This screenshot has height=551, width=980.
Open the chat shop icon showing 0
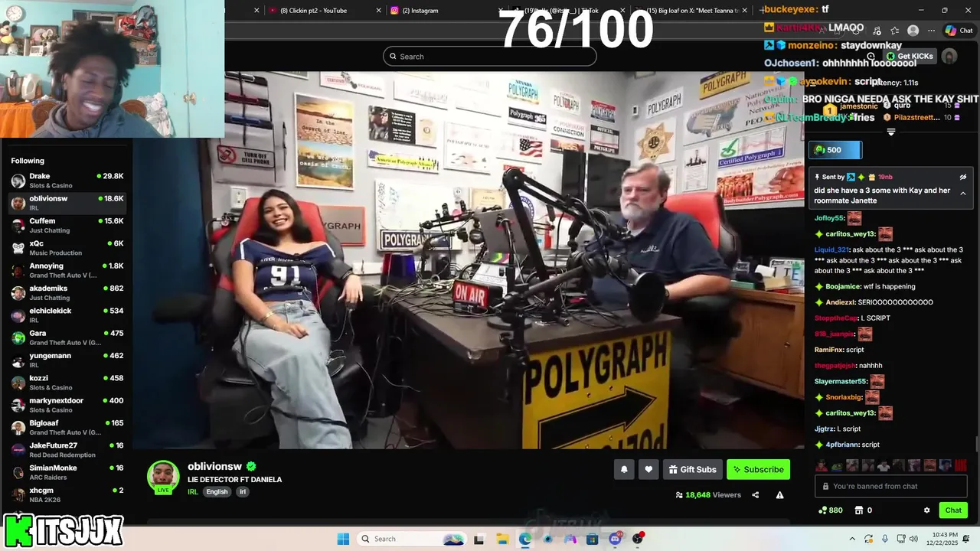coord(864,510)
